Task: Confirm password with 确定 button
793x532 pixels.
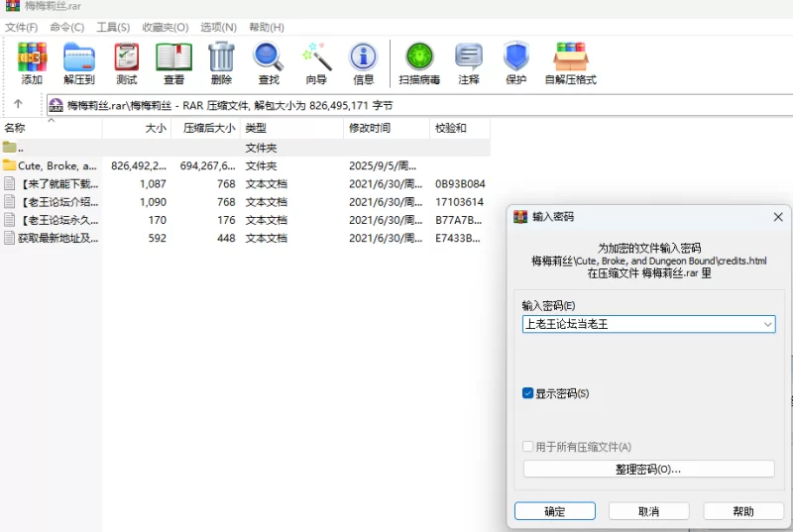Action: point(555,511)
